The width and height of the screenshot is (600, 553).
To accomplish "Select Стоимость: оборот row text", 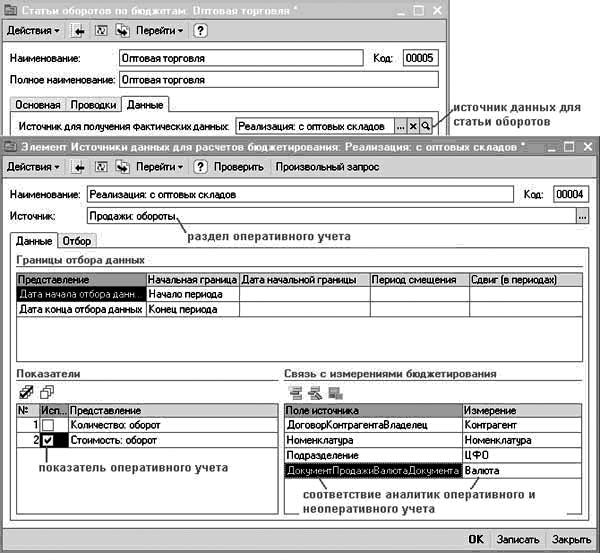I will [114, 440].
